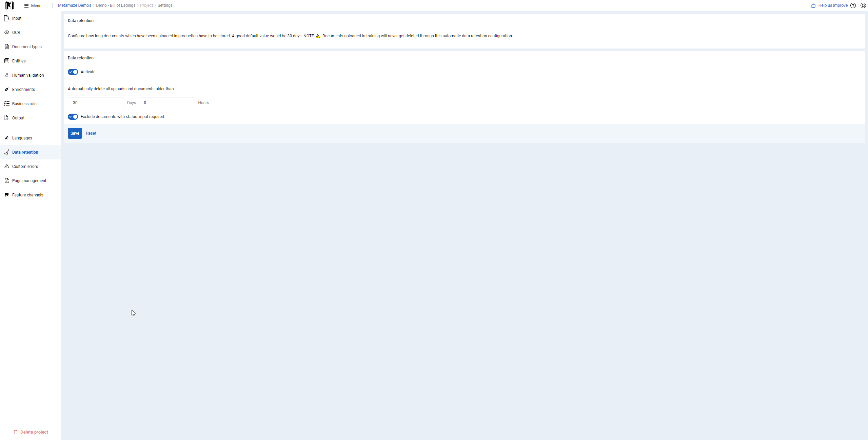
Task: Click the Output file icon
Action: click(x=7, y=118)
